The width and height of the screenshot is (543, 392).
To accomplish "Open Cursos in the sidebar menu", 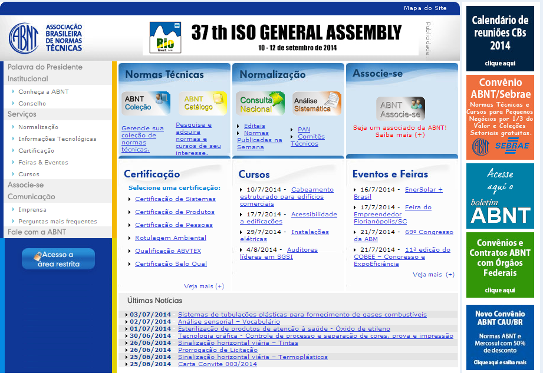I will (29, 174).
